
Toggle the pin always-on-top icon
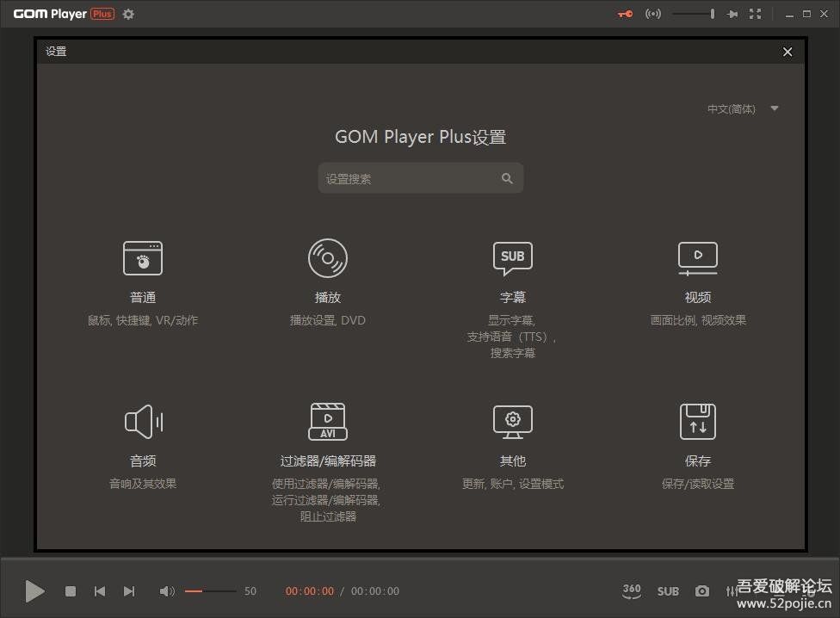pyautogui.click(x=732, y=14)
